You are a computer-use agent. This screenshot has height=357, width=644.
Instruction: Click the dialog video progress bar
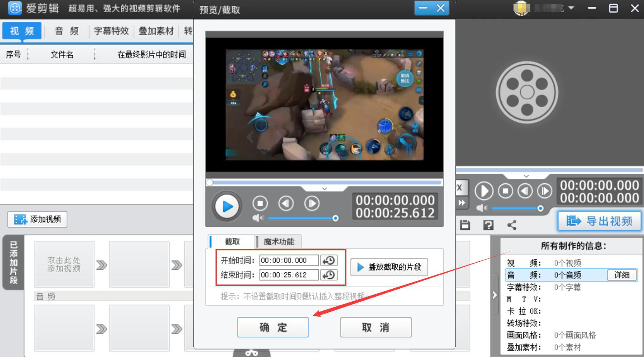coord(324,183)
